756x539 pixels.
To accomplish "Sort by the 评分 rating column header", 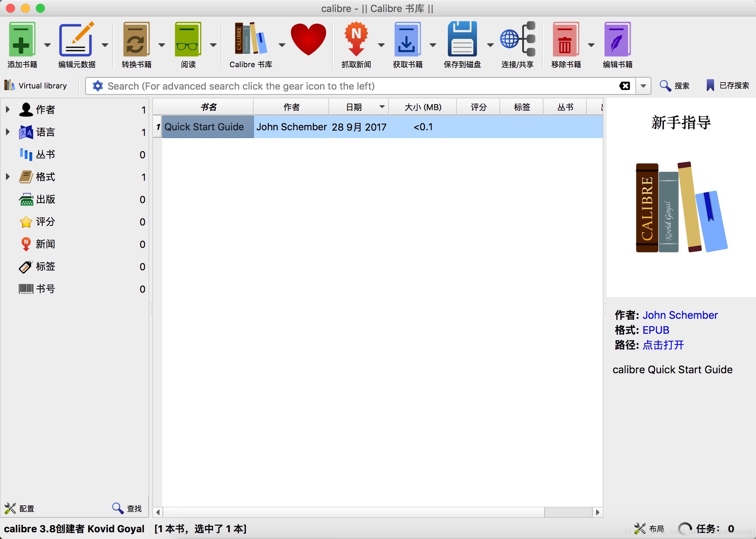I will click(x=478, y=107).
